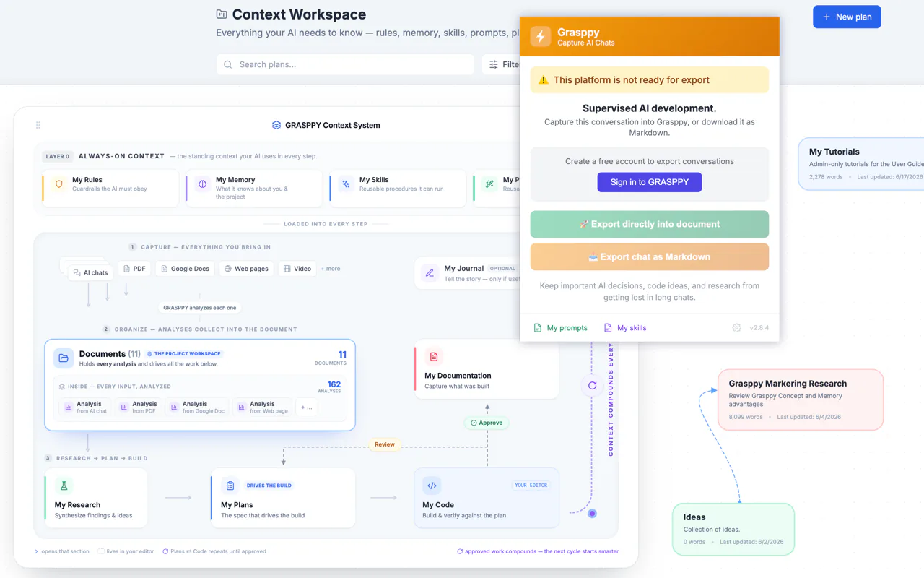Expand more analyses with '+ ...' chip
The image size is (924, 578).
tap(307, 407)
